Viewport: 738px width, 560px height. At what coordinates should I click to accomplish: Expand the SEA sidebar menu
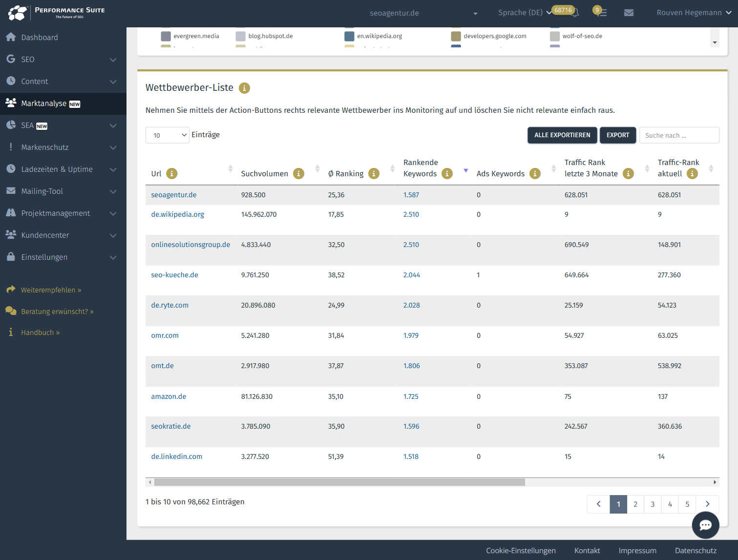click(113, 125)
